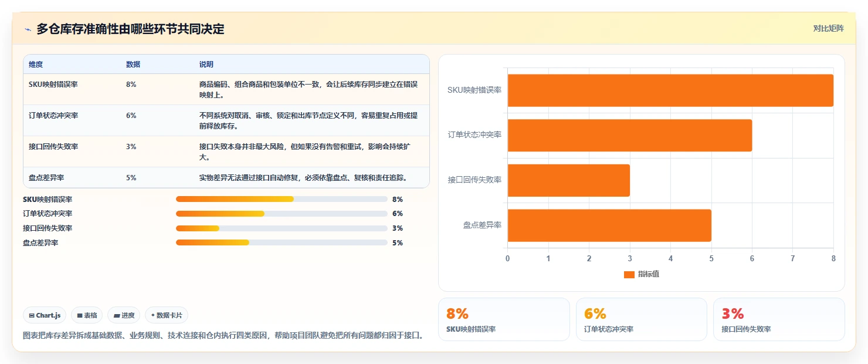The width and height of the screenshot is (868, 364).
Task: Click the 6% table cell
Action: pyautogui.click(x=131, y=116)
